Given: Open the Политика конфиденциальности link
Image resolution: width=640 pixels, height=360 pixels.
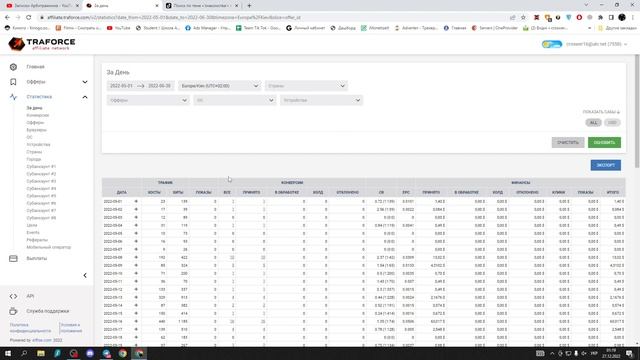Looking at the screenshot, I should (31, 328).
